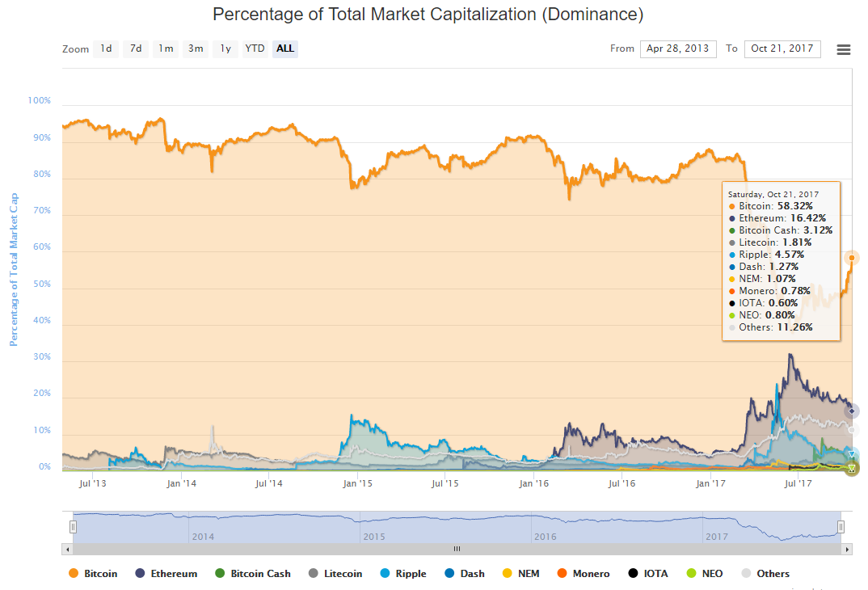
Task: Edit the From date field
Action: [x=678, y=48]
